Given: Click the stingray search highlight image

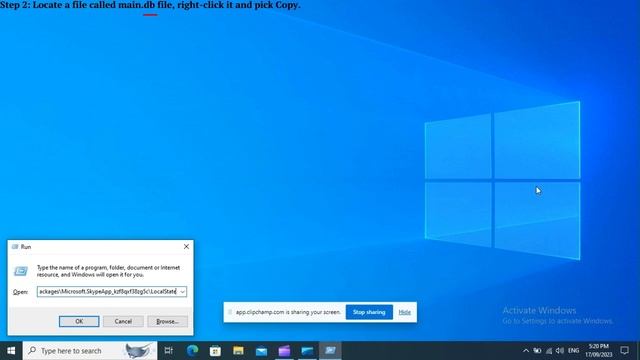Looking at the screenshot, I should click(x=138, y=350).
